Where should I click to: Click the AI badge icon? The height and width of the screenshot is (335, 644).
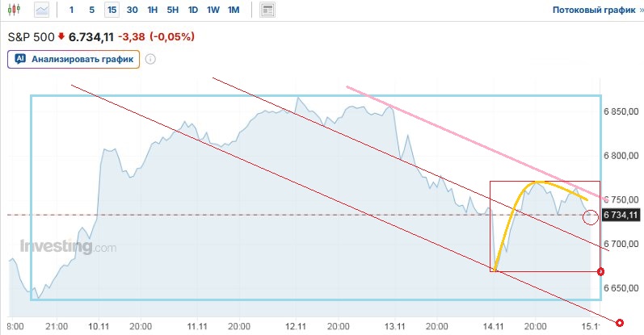click(x=20, y=59)
